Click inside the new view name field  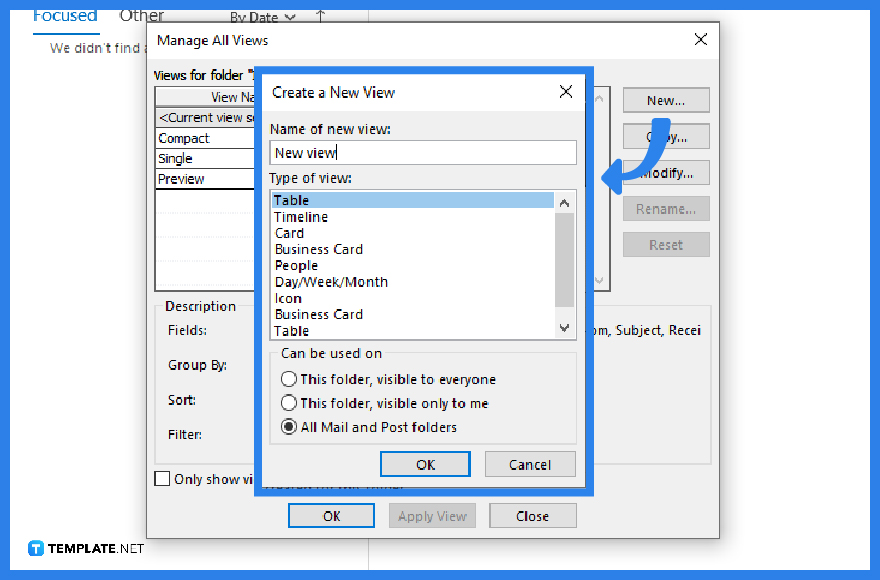pos(422,152)
